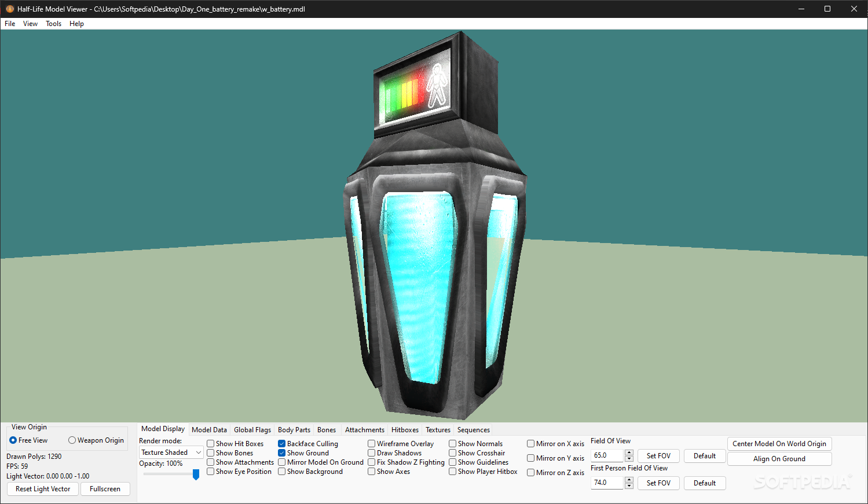
Task: Click the Half-Life Model Viewer title bar icon
Action: [x=10, y=9]
